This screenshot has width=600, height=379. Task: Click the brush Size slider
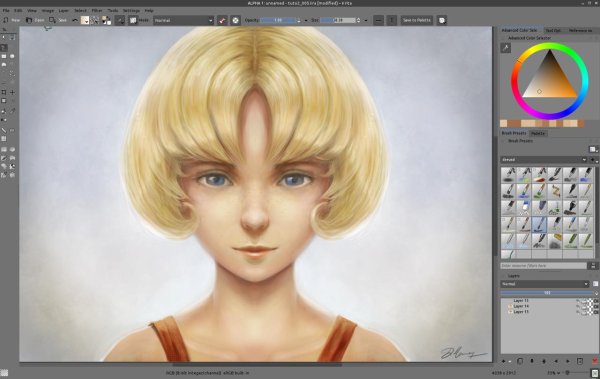[x=338, y=20]
